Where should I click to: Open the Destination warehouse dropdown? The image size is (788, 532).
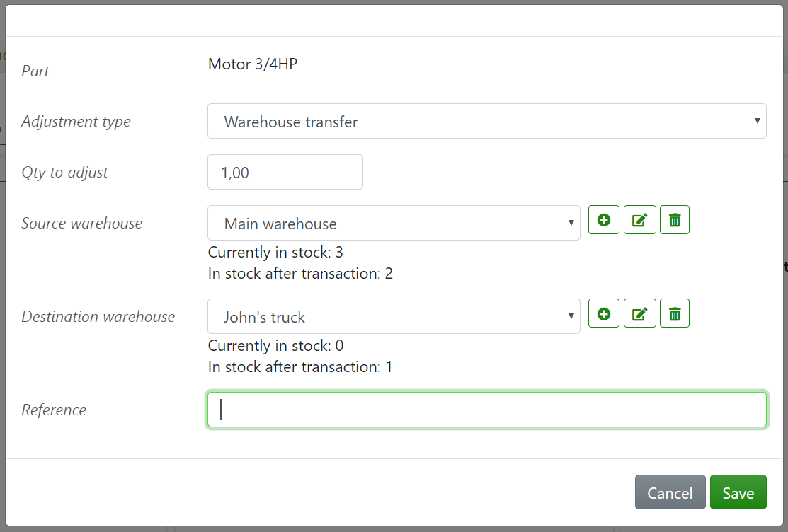[x=394, y=316]
